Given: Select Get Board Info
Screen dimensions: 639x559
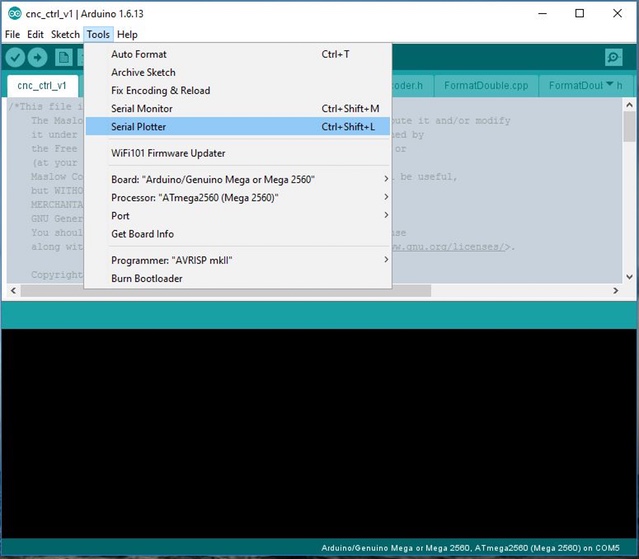Looking at the screenshot, I should point(238,234).
